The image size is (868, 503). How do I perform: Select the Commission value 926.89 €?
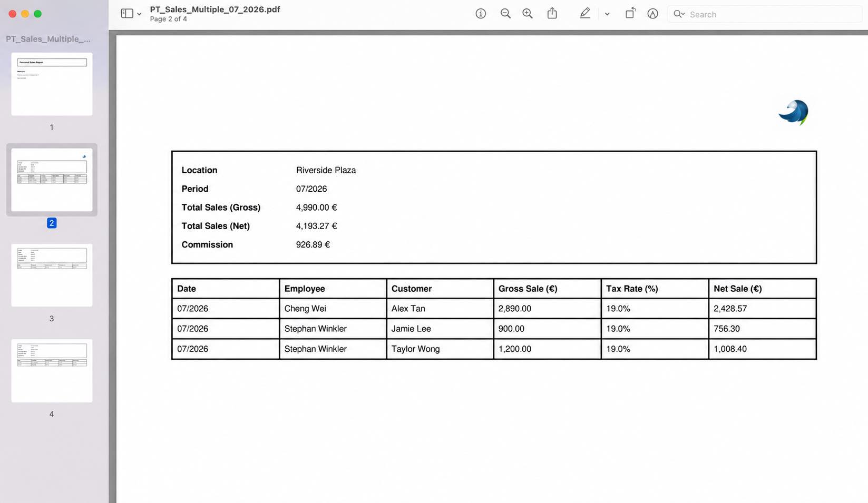pos(313,245)
